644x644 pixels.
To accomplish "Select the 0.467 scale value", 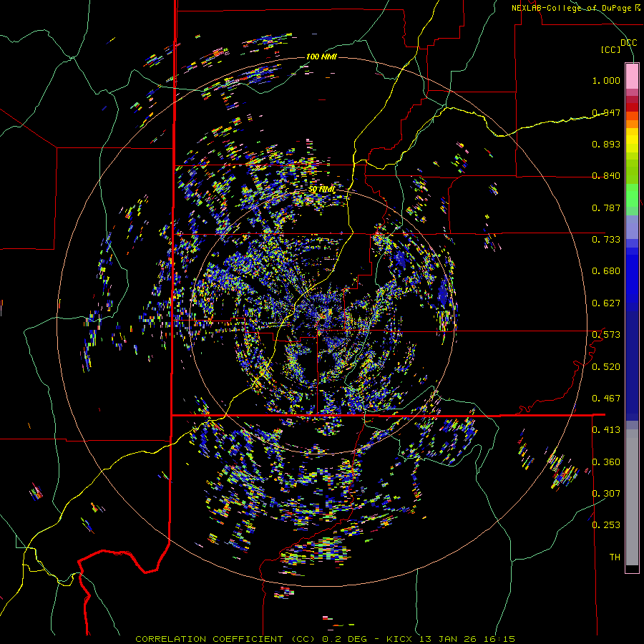I will (x=606, y=399).
